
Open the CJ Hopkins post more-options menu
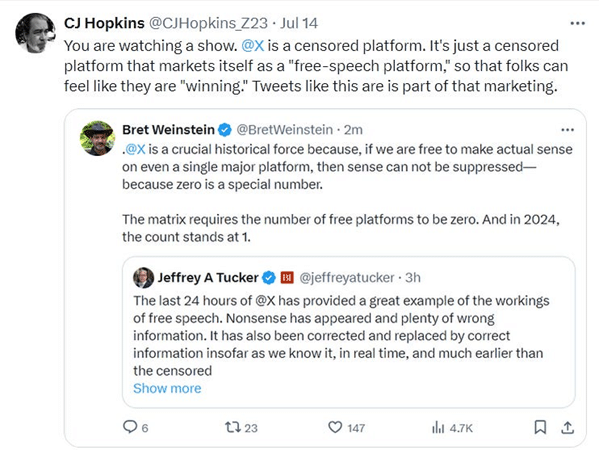(577, 24)
